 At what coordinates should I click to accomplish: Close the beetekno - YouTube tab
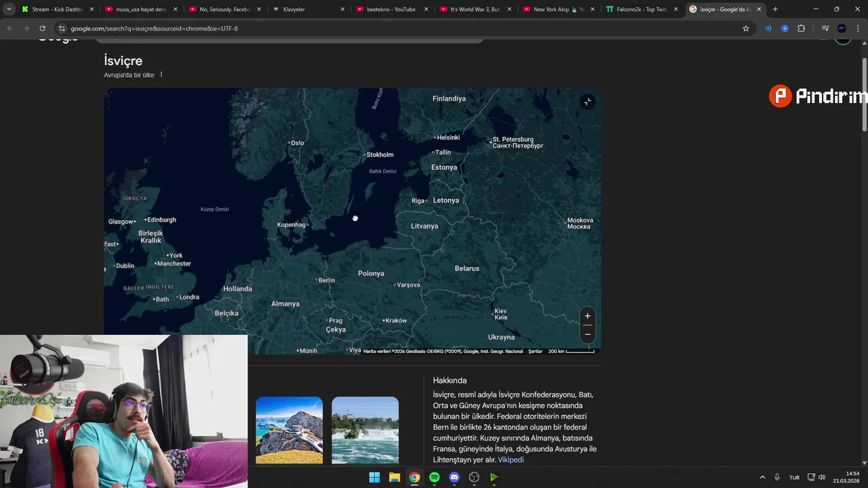click(x=426, y=9)
